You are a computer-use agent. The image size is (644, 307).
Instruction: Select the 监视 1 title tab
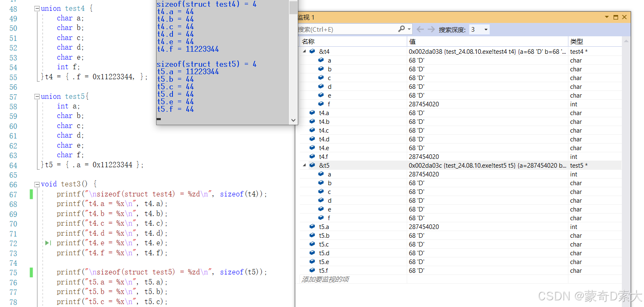coord(306,17)
